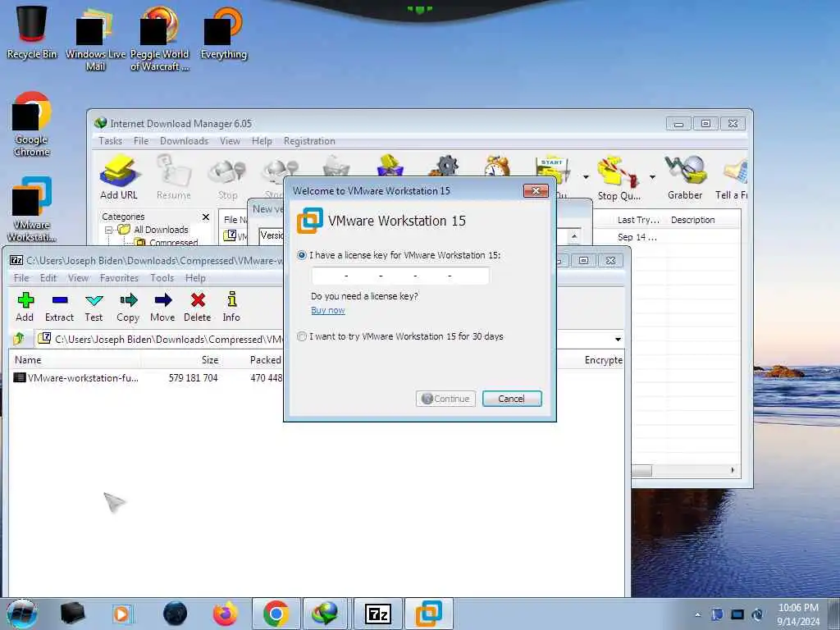Click Move in the 7-Zip toolbar
The height and width of the screenshot is (630, 840).
pos(162,307)
